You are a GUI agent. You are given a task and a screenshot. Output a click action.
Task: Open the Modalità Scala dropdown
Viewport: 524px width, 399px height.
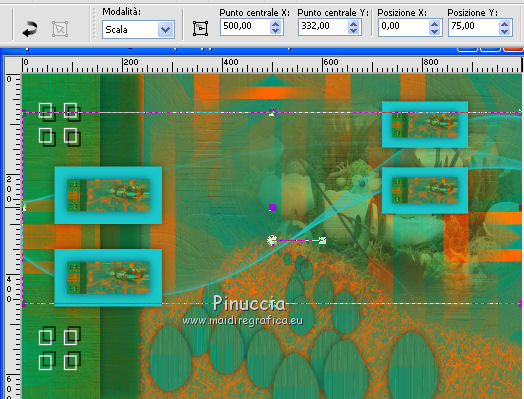click(165, 30)
